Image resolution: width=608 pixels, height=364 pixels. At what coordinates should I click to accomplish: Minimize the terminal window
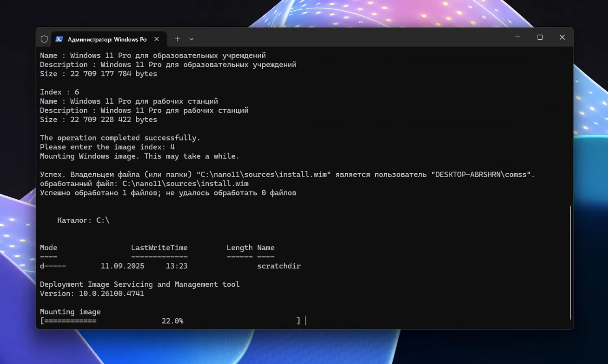click(518, 37)
